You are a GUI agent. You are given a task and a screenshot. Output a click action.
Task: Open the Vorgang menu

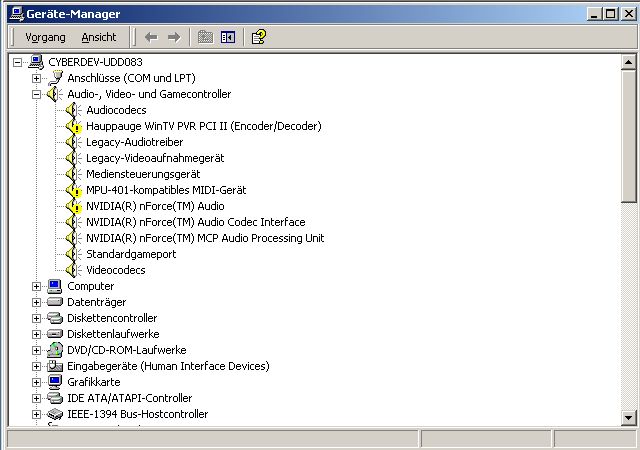coord(45,38)
